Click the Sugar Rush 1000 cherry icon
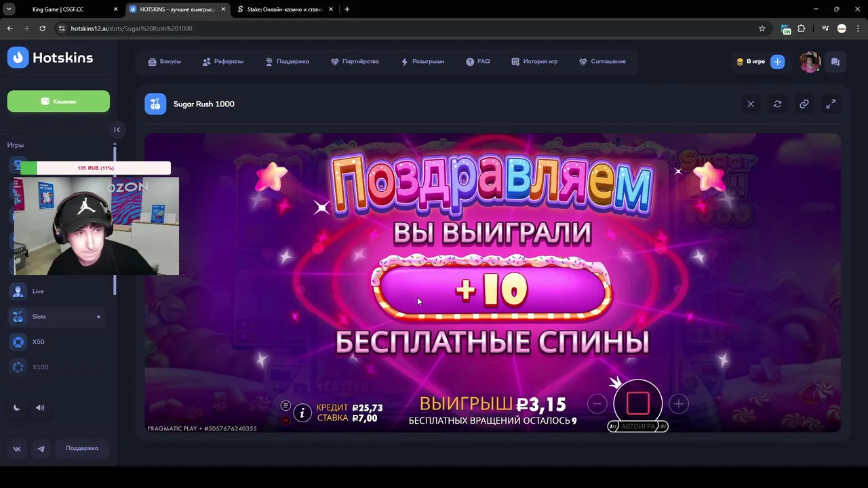The width and height of the screenshot is (868, 488). (155, 104)
